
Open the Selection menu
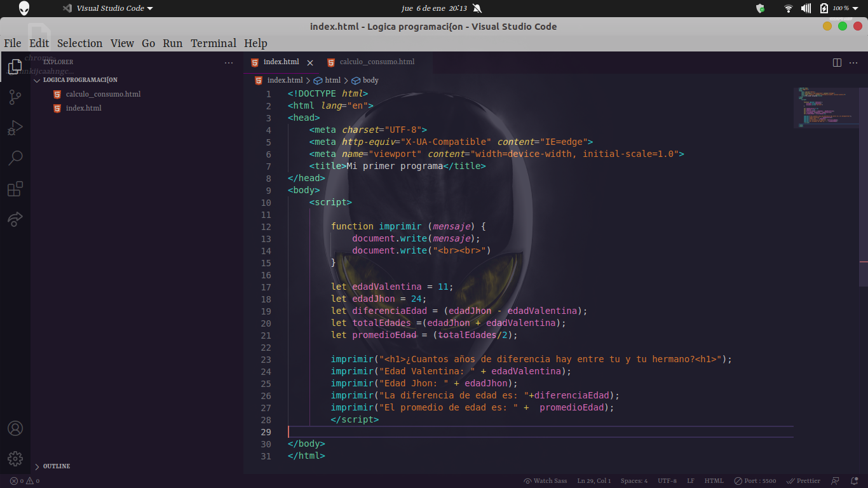[x=79, y=43]
